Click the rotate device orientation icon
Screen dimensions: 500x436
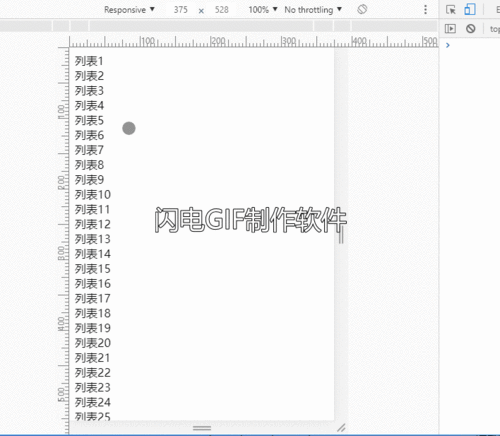[362, 9]
